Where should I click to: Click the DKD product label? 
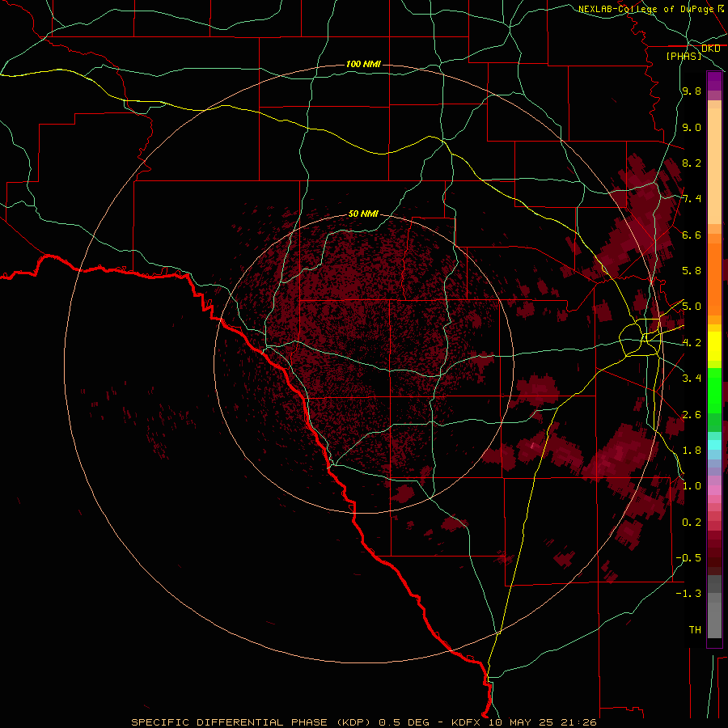pos(711,49)
